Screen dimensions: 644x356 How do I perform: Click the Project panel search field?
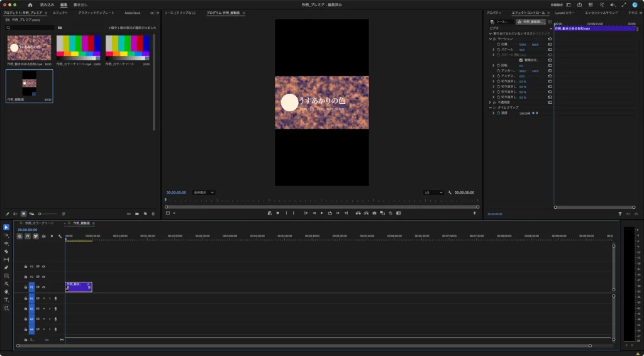point(30,28)
